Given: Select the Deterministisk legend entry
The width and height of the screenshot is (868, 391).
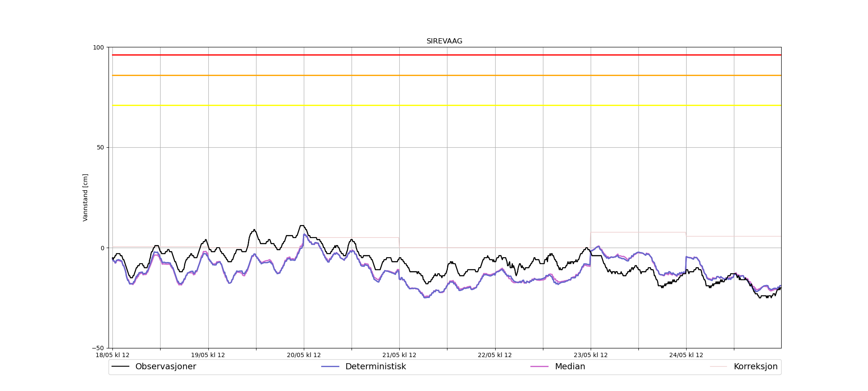Looking at the screenshot, I should point(364,367).
